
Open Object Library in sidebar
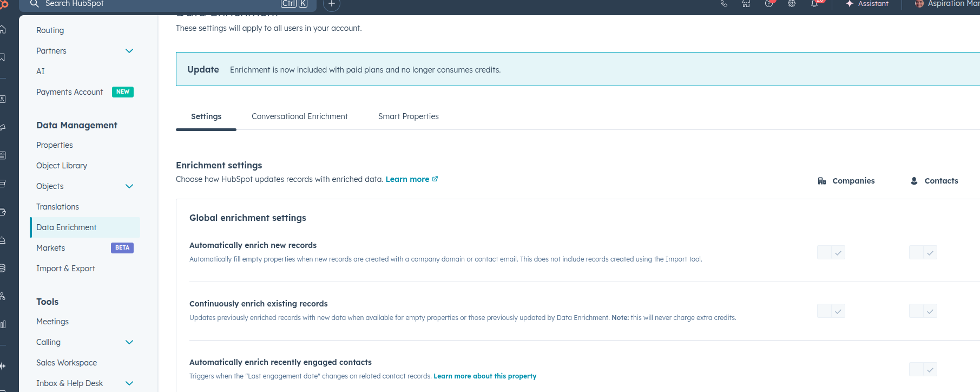pos(62,166)
